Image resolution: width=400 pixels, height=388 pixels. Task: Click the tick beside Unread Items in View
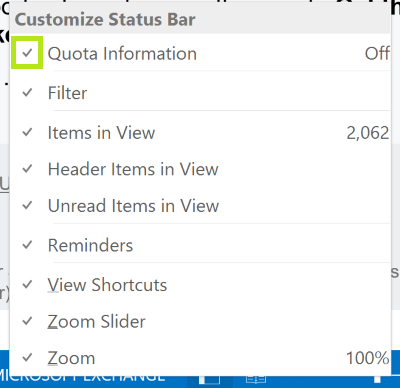click(27, 205)
